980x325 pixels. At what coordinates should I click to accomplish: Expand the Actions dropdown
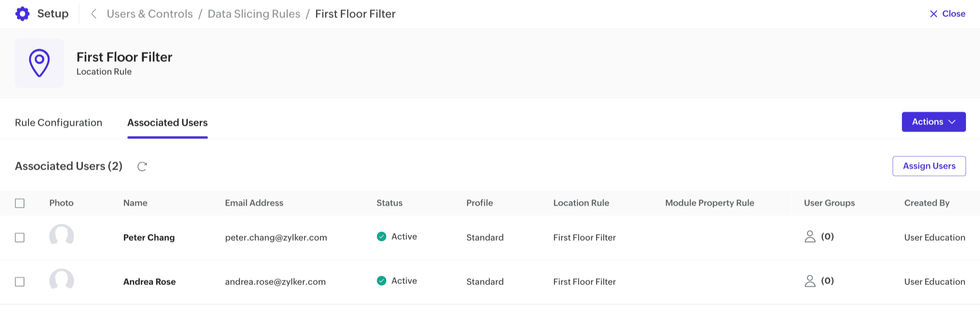[x=933, y=122]
